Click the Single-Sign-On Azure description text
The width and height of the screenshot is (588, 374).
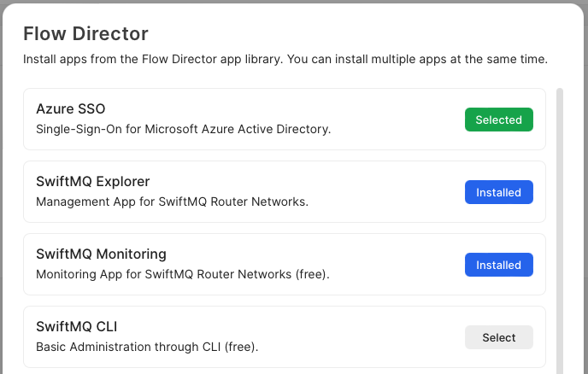[x=183, y=130]
